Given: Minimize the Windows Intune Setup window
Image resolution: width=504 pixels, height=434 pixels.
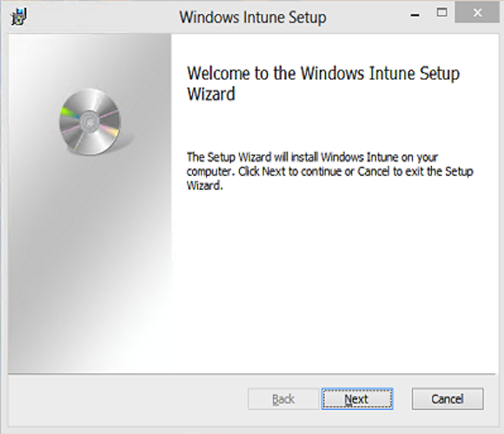Looking at the screenshot, I should (x=415, y=15).
